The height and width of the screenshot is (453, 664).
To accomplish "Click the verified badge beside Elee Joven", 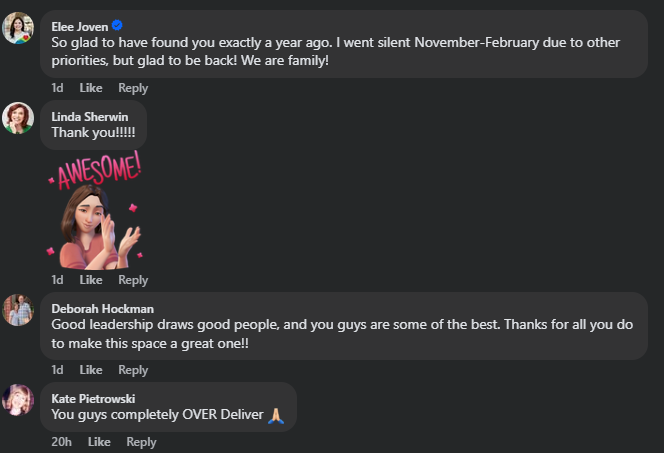I will 116,25.
